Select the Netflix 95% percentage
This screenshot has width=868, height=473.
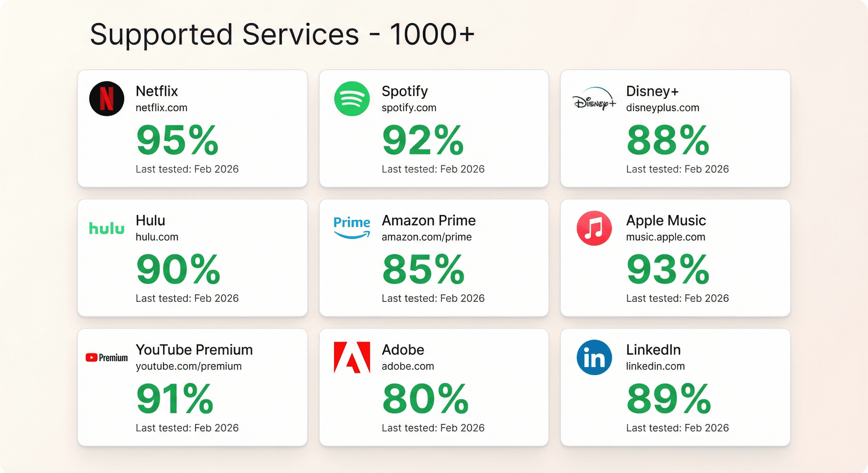coord(178,140)
